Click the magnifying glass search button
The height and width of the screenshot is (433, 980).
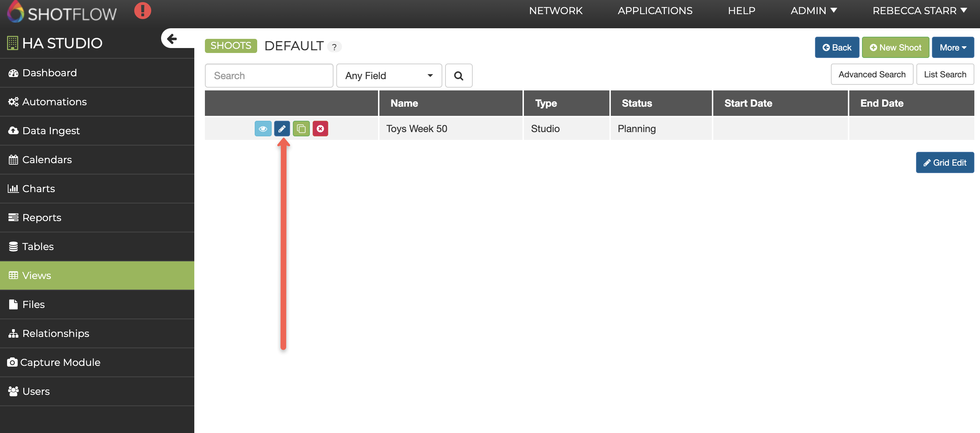459,76
